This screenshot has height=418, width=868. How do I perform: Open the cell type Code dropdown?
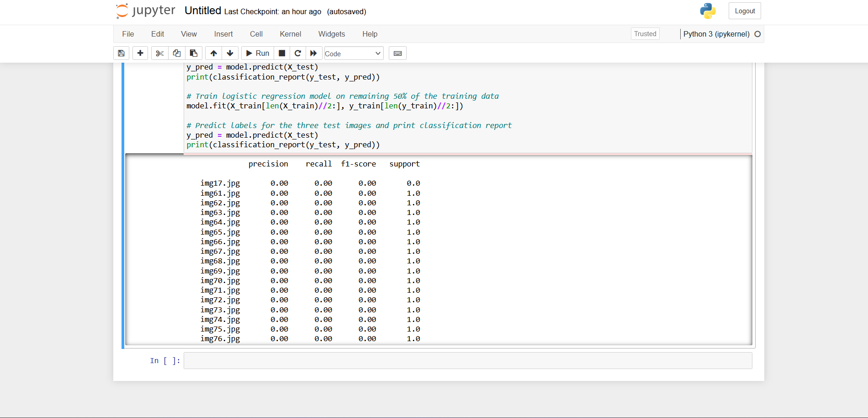[353, 54]
